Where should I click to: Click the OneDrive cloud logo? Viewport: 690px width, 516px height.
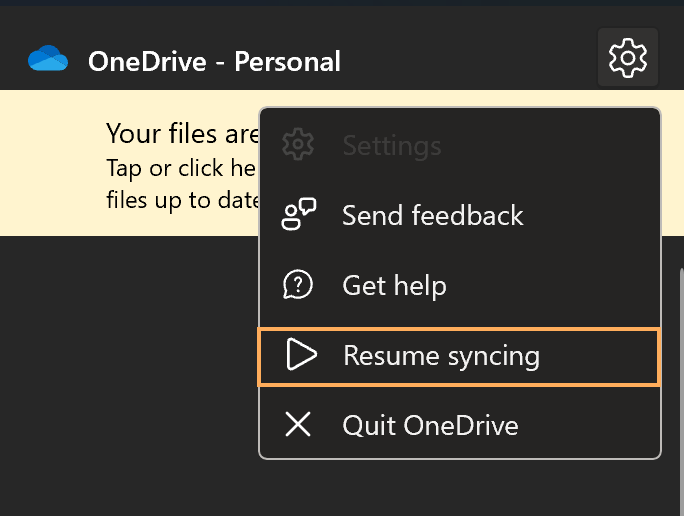48,60
